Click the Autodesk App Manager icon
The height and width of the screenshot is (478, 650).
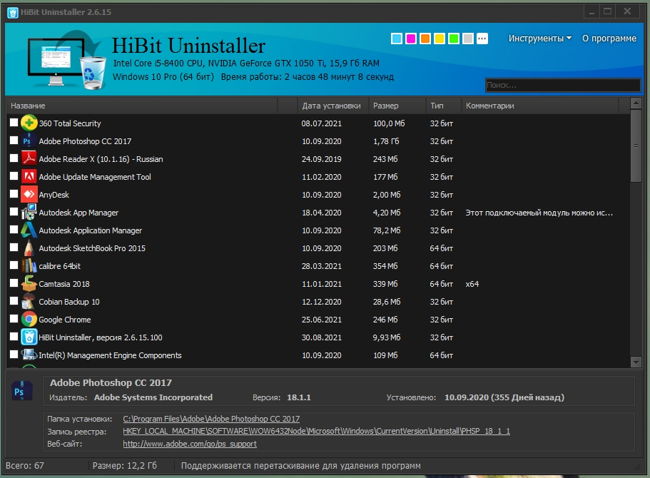click(x=29, y=212)
